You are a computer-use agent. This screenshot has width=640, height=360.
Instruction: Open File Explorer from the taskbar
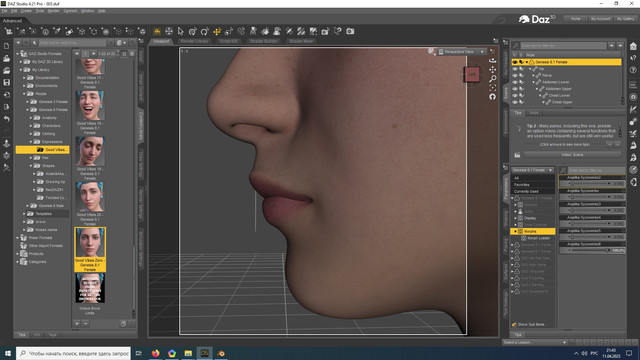coord(188,353)
